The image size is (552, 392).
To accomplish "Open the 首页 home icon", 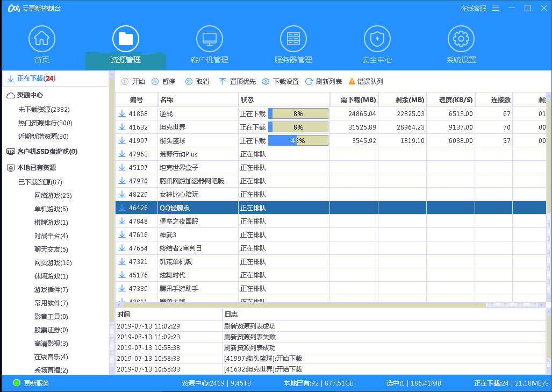I will (x=41, y=39).
